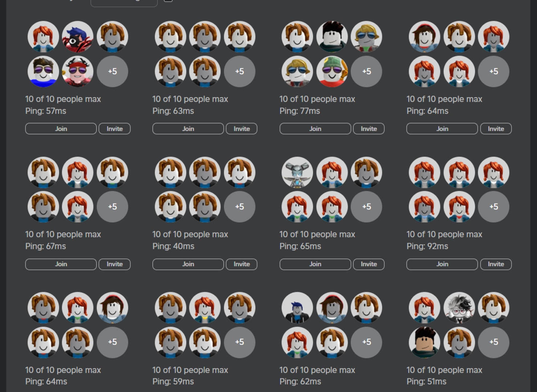Invite friends to the 77ms server
The height and width of the screenshot is (392, 537).
pyautogui.click(x=368, y=128)
